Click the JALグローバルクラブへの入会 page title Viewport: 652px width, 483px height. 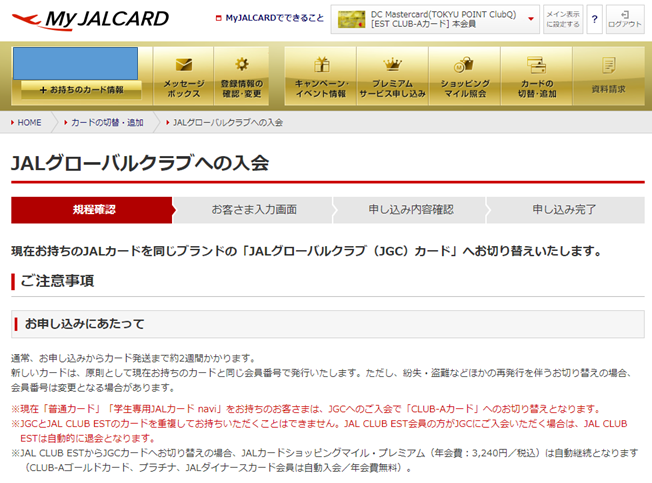140,163
